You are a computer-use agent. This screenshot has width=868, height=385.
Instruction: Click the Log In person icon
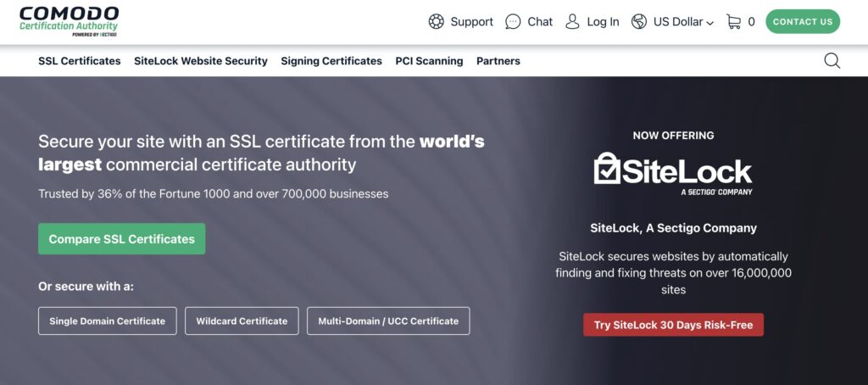pyautogui.click(x=572, y=21)
